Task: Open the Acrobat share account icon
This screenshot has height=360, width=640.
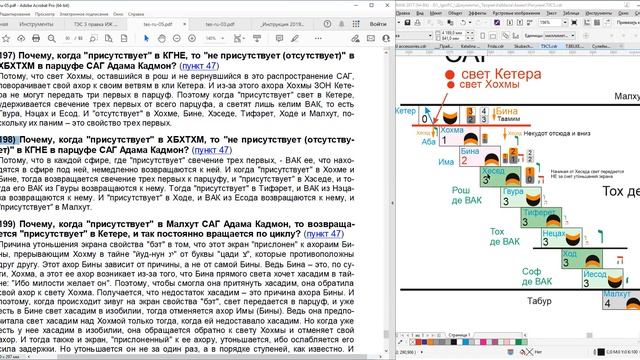Action: click(x=386, y=38)
